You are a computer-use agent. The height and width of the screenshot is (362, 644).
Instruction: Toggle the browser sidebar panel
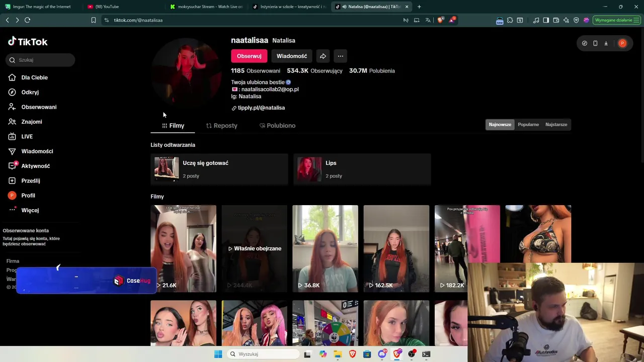[x=546, y=20]
